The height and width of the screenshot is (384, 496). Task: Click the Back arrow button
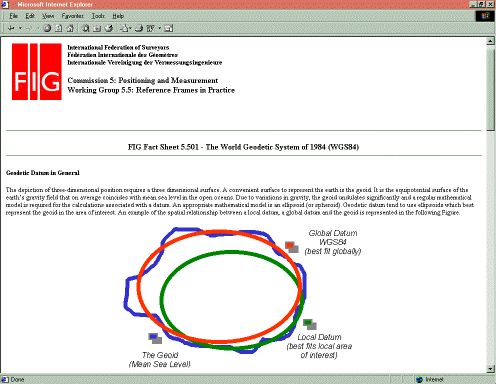click(11, 28)
